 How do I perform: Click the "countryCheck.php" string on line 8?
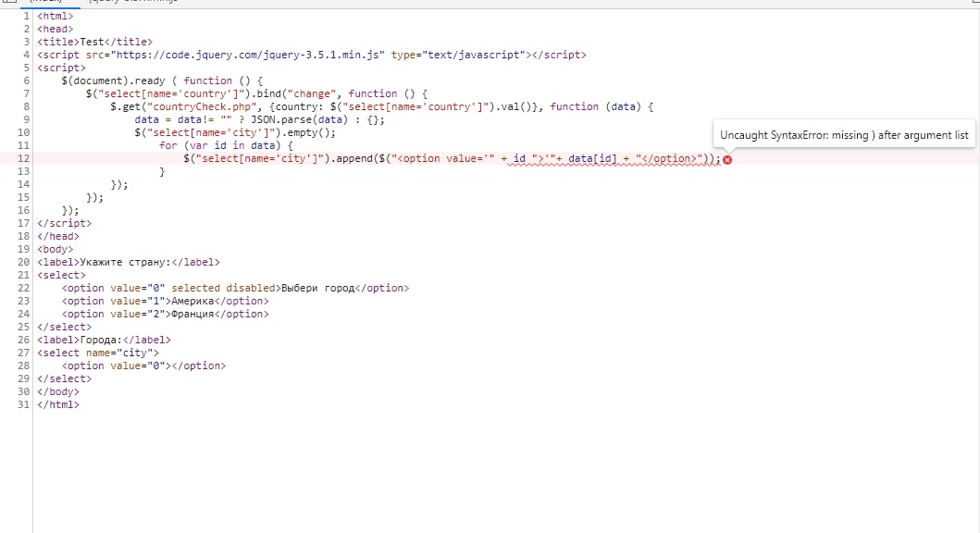(202, 106)
